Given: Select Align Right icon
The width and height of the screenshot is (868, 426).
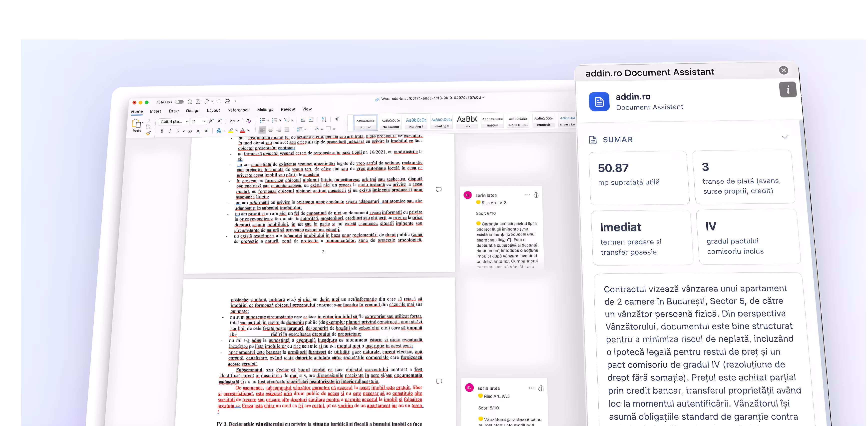Looking at the screenshot, I should coord(279,129).
